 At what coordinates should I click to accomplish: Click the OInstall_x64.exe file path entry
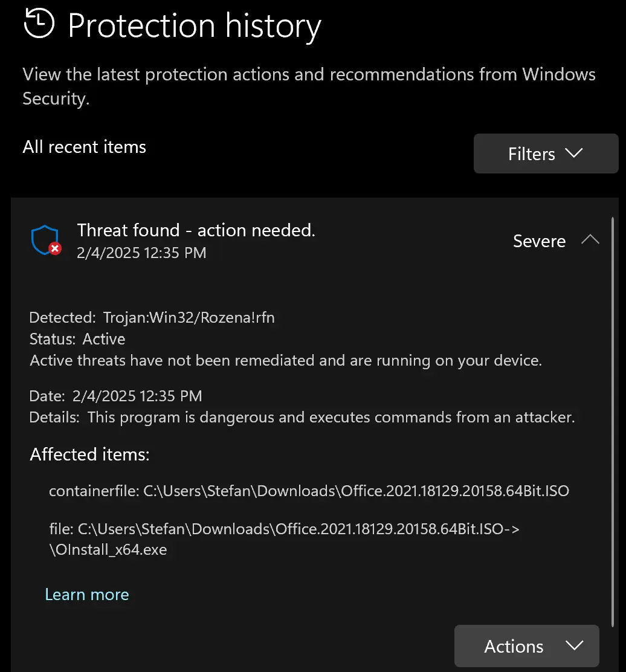pyautogui.click(x=284, y=539)
